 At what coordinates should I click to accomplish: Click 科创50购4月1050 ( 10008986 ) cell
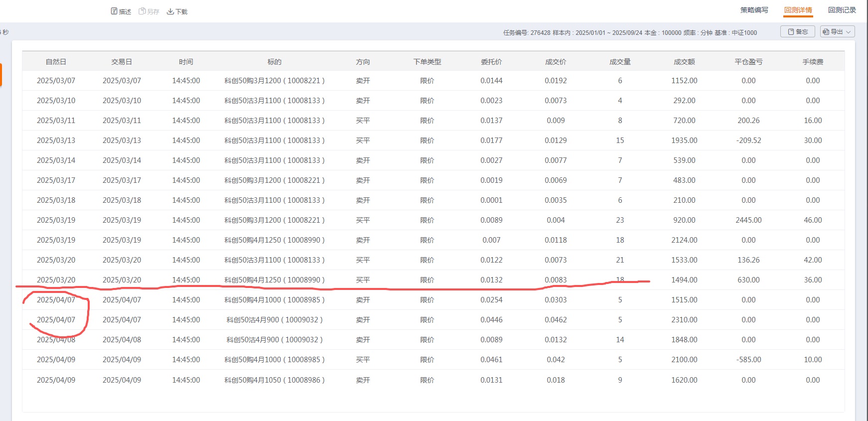[x=275, y=380]
